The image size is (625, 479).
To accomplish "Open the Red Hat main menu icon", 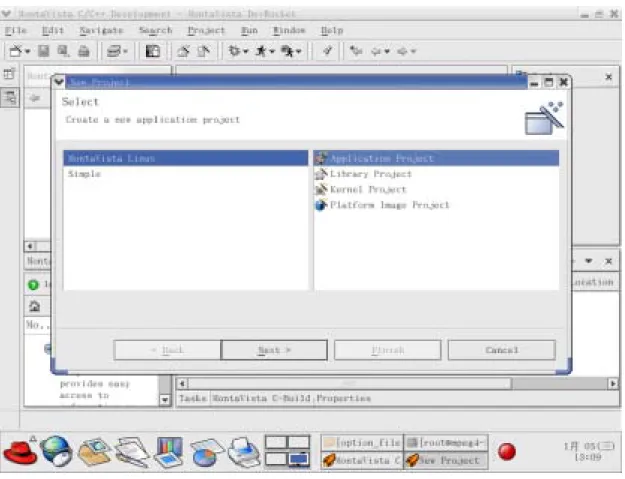I will [20, 452].
